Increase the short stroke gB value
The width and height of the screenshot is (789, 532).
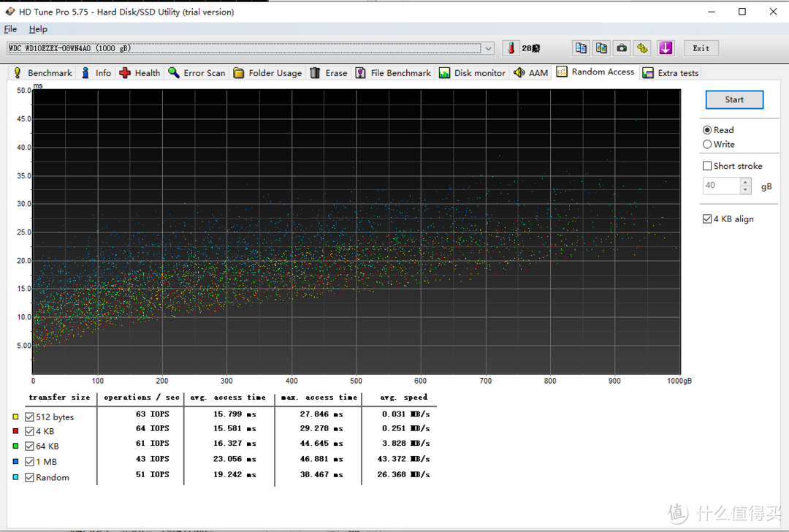click(x=745, y=182)
